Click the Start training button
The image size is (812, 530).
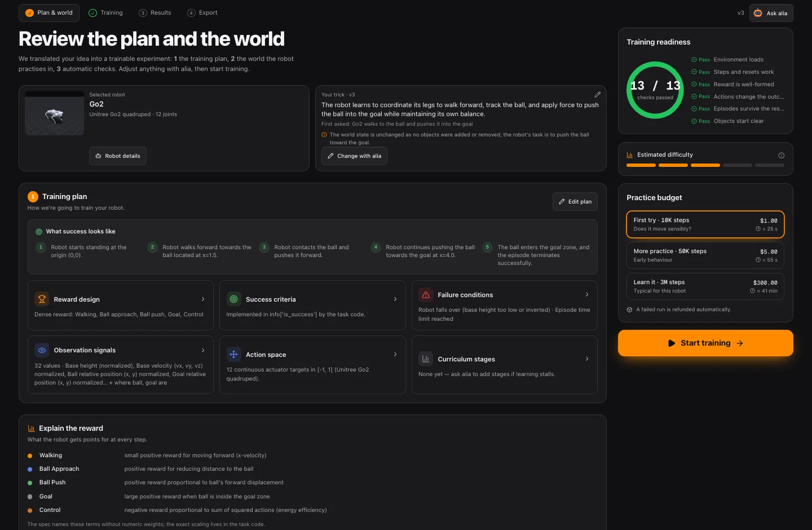pyautogui.click(x=705, y=343)
